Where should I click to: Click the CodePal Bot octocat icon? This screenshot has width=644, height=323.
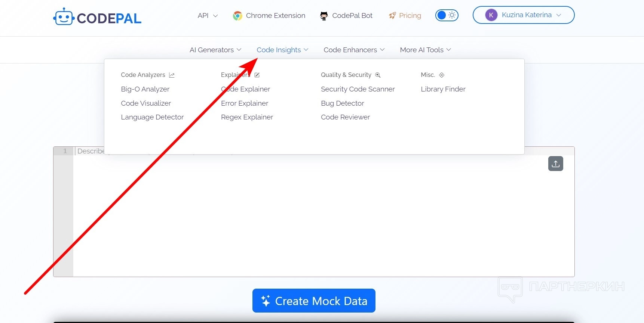coord(324,16)
